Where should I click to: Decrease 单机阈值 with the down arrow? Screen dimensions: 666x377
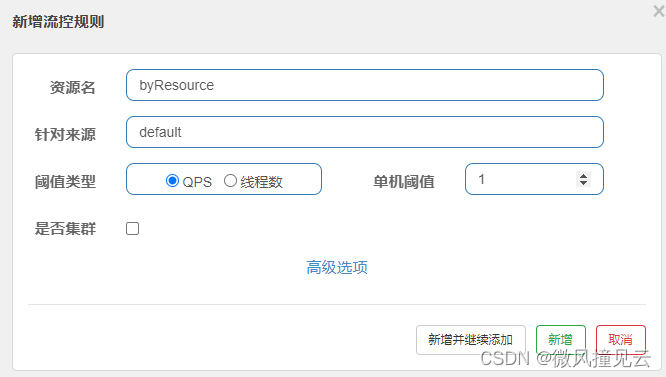point(584,183)
